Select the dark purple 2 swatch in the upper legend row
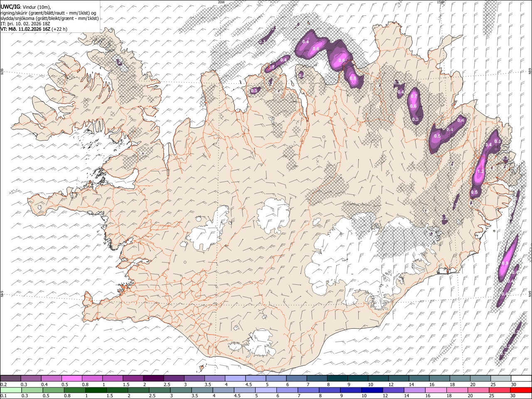The image size is (532, 399). click(x=153, y=379)
